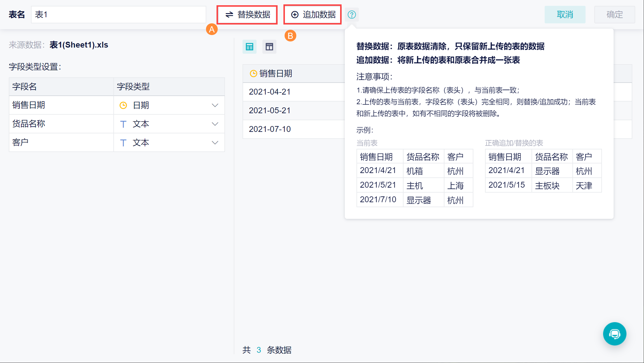
Task: Select the 2021-07-10 data cell
Action: [x=270, y=129]
